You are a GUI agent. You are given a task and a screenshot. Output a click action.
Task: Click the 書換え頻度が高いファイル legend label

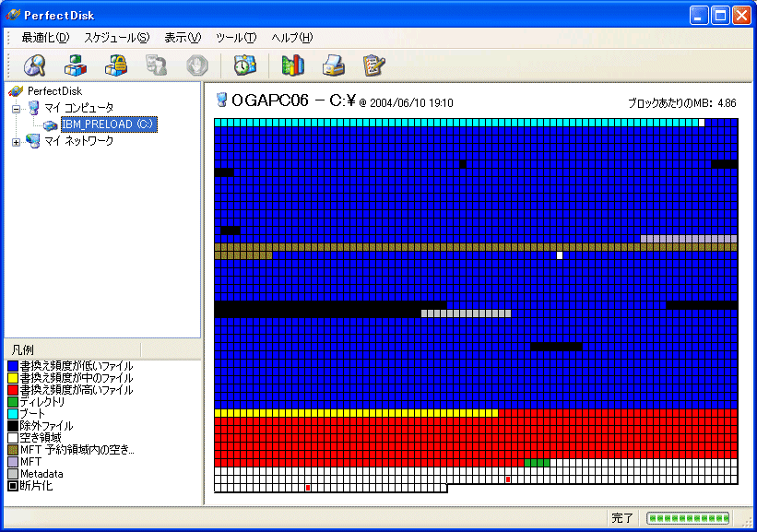77,390
